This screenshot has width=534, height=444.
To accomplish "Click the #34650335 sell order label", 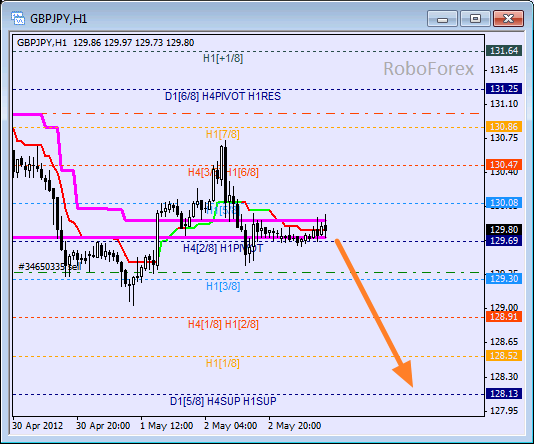I will [50, 266].
